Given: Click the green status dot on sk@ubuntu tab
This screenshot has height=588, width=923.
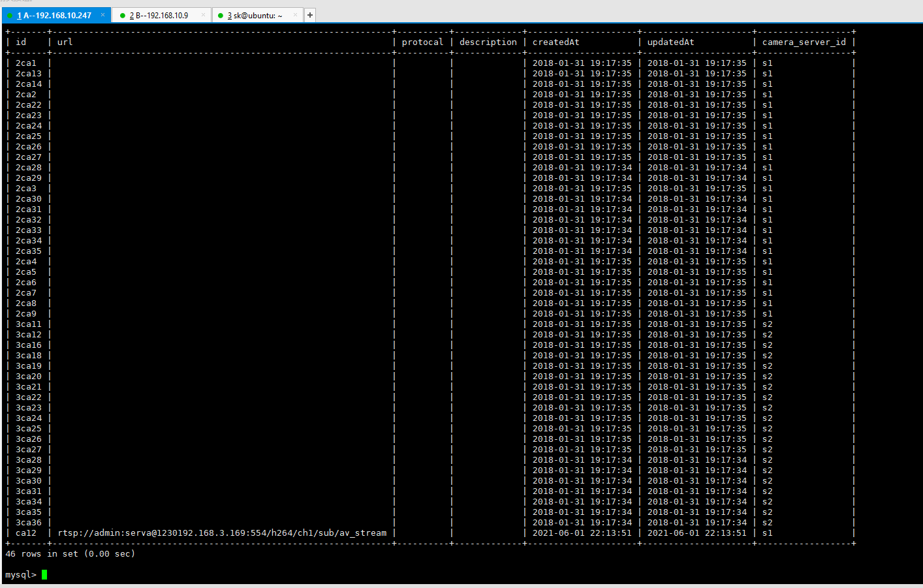Looking at the screenshot, I should 220,16.
